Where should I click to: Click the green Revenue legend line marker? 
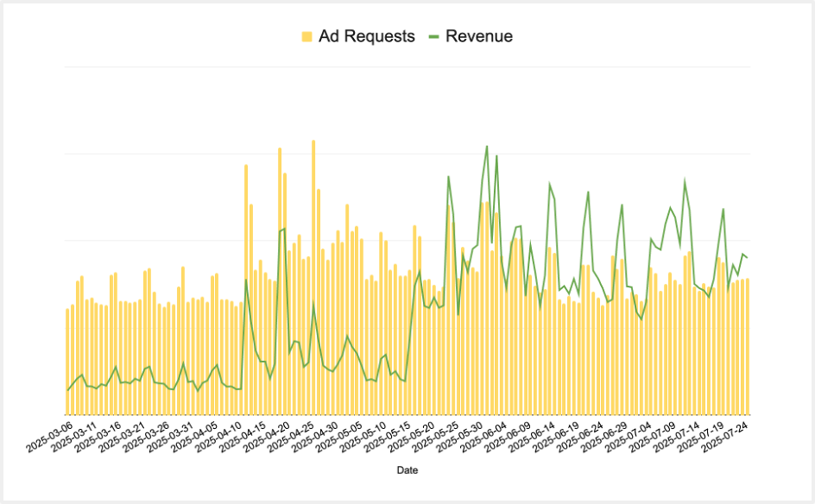point(434,36)
